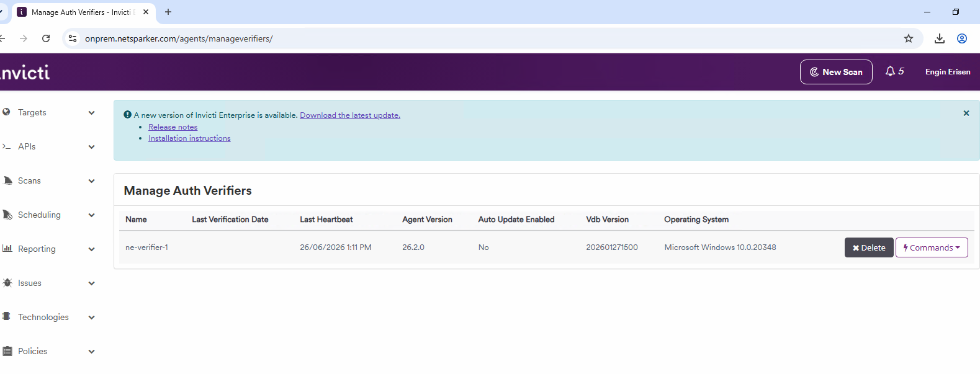The height and width of the screenshot is (374, 980).
Task: Click Download the latest update link
Action: click(x=350, y=115)
